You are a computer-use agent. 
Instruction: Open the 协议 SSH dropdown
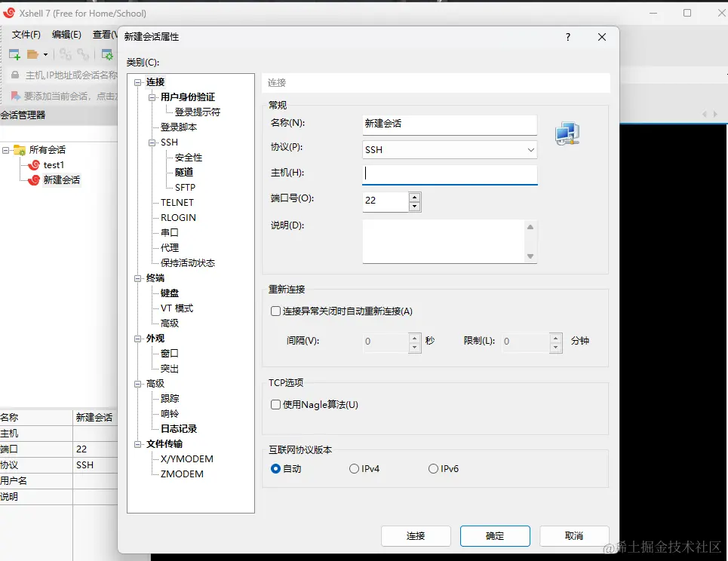pyautogui.click(x=450, y=150)
